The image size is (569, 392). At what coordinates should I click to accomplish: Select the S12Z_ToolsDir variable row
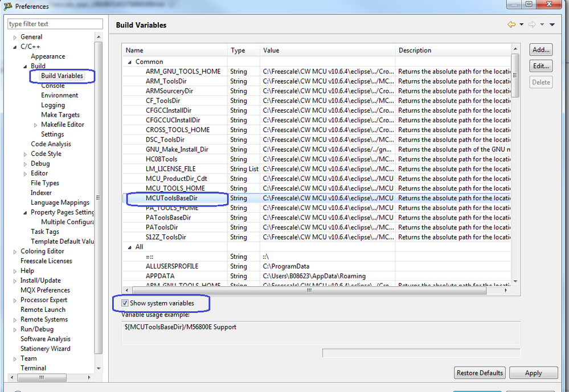[317, 237]
